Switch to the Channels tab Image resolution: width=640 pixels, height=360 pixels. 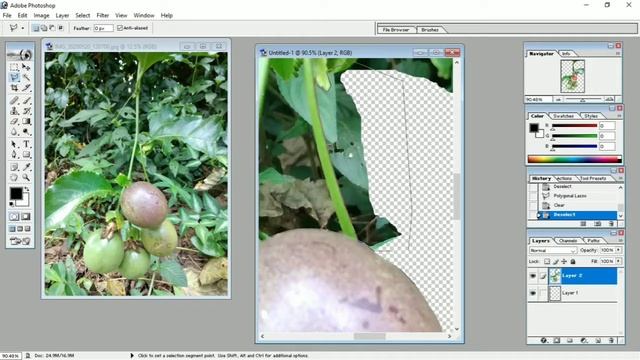pos(568,241)
